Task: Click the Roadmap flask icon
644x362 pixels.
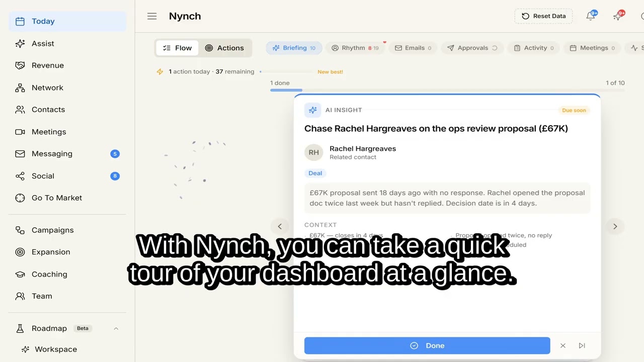Action: [20, 328]
